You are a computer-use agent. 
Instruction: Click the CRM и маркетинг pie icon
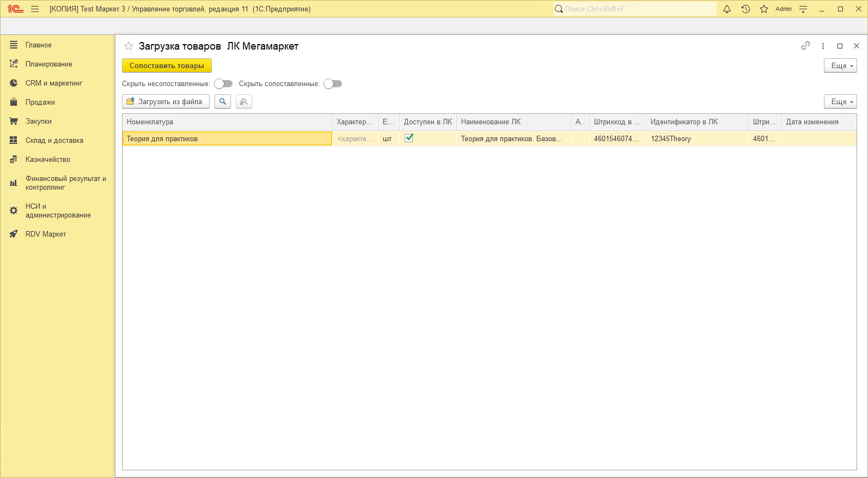point(14,83)
